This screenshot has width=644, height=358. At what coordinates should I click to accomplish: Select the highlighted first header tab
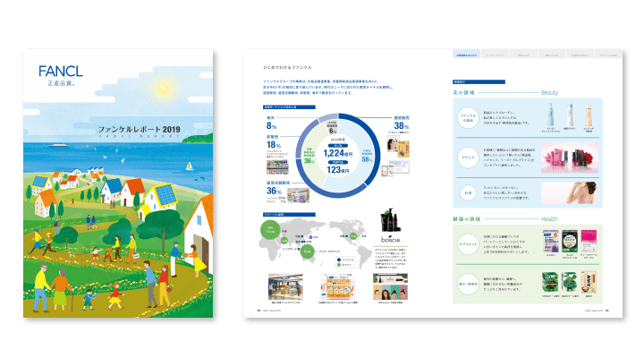coord(467,55)
